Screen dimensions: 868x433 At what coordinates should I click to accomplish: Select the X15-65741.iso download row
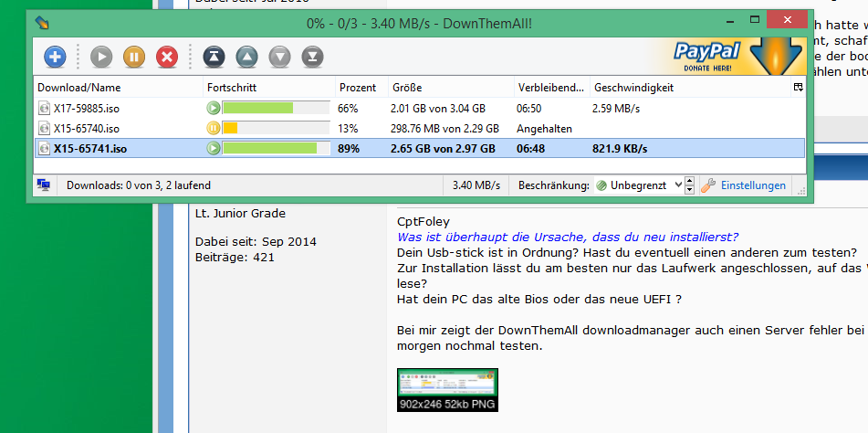click(x=420, y=148)
